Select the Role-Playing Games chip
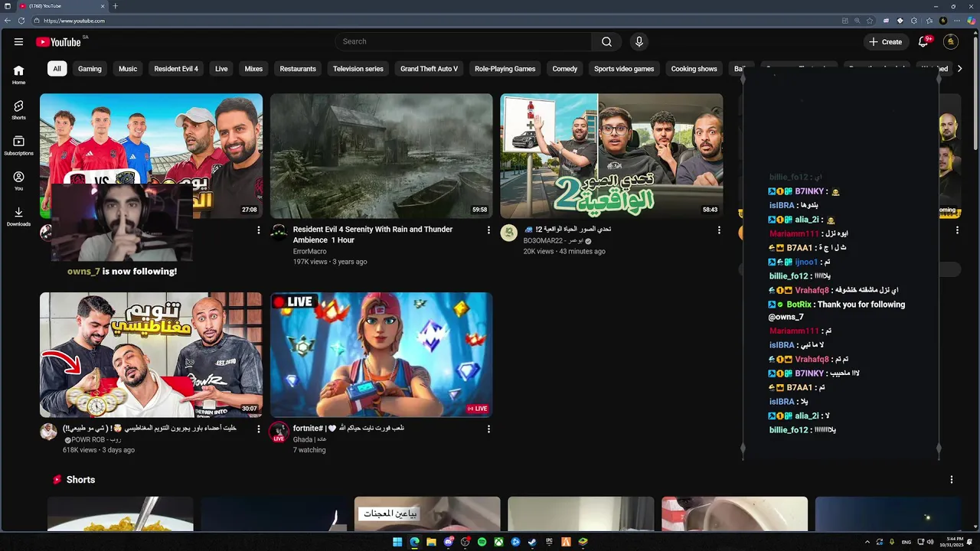 click(x=505, y=69)
